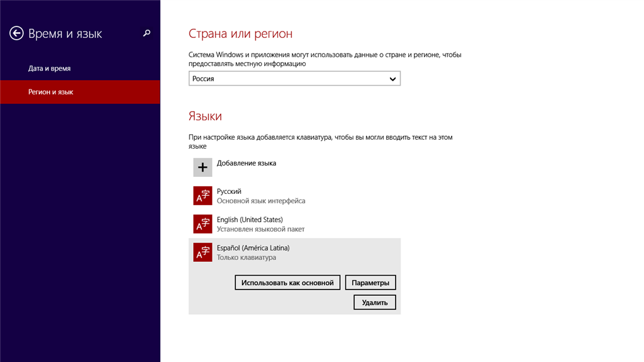Open the Россия country dropdown
Image resolution: width=644 pixels, height=362 pixels.
tap(294, 79)
